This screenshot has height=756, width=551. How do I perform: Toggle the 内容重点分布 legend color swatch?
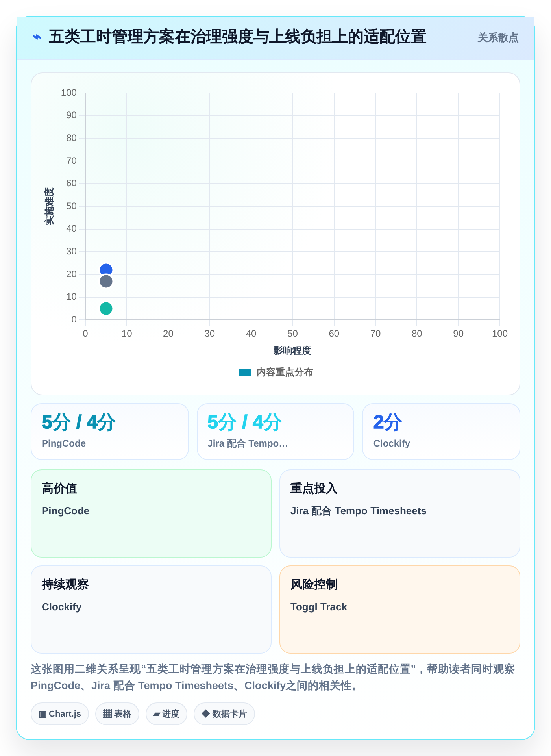[245, 372]
